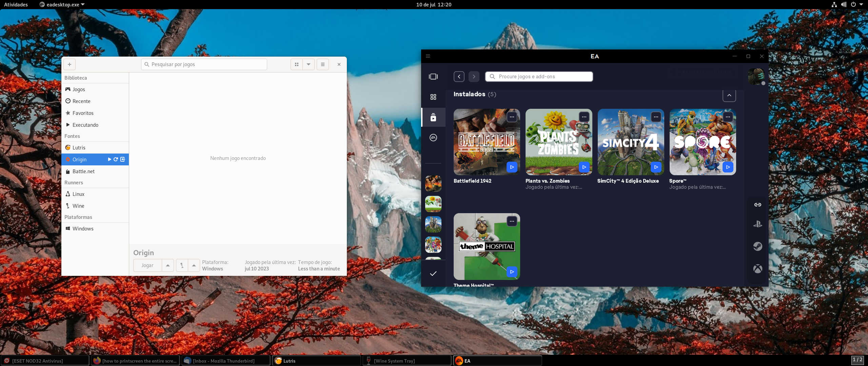Play SimCity 4 Edição Deluxe
The image size is (868, 366).
point(656,167)
